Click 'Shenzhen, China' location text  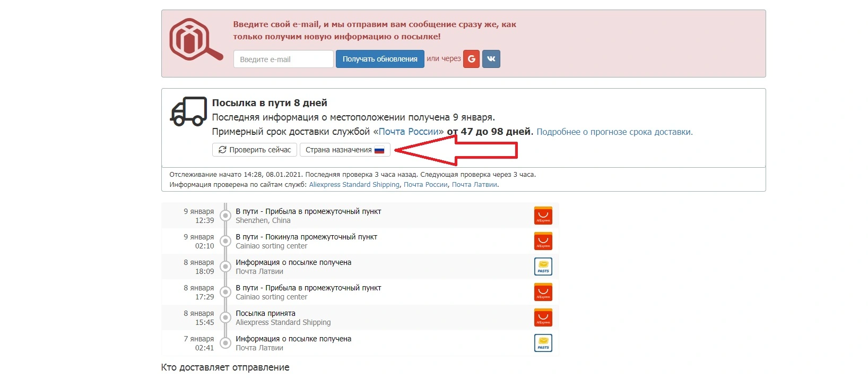click(x=263, y=220)
